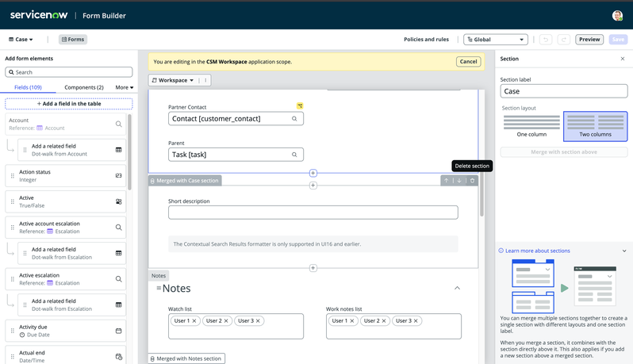Click Merge with section above button

[564, 152]
